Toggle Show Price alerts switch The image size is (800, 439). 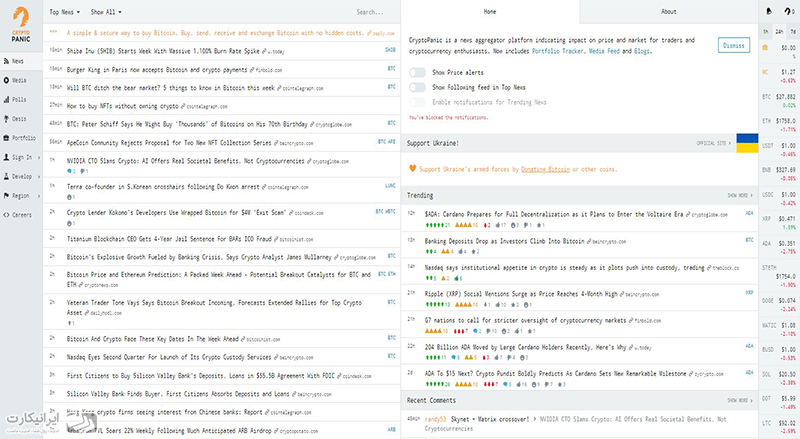tap(417, 72)
